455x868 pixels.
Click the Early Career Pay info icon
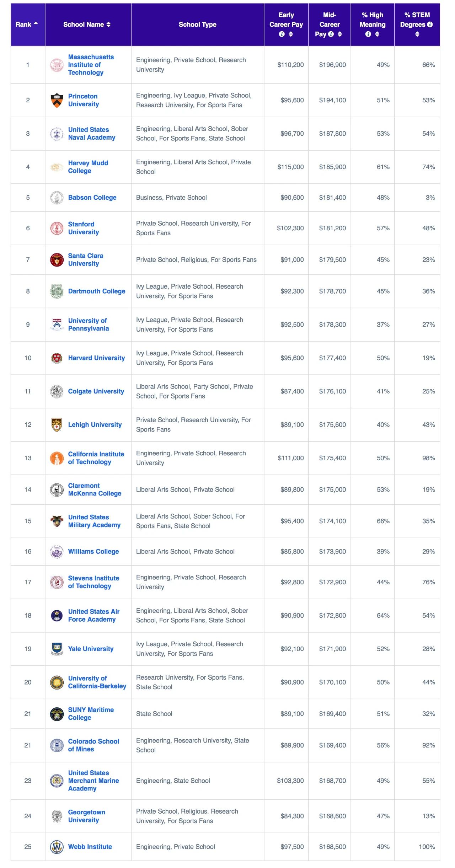[282, 34]
